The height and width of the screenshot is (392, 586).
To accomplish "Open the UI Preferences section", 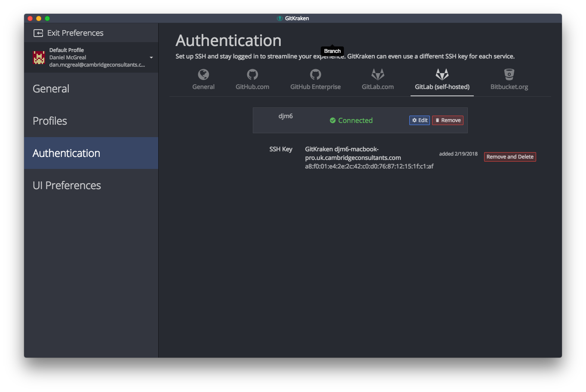I will (x=91, y=185).
